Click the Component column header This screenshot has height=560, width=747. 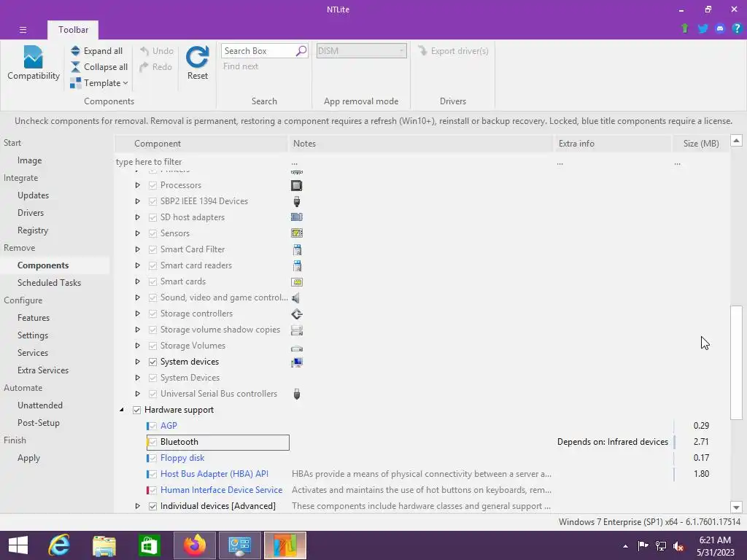201,144
